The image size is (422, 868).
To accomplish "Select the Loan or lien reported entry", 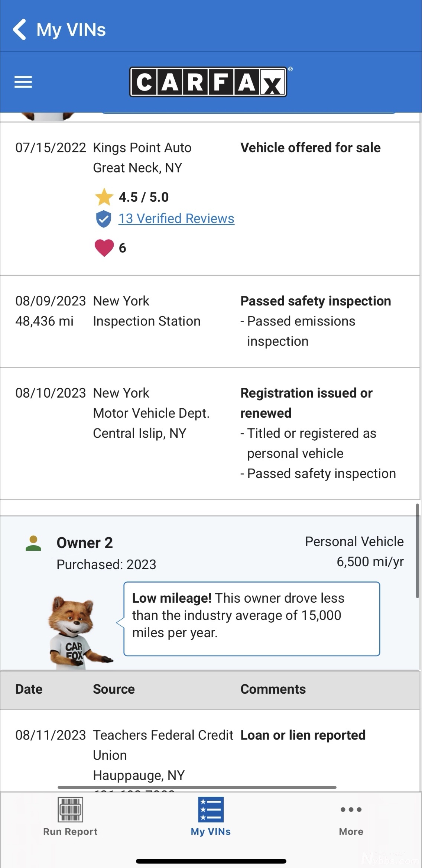I will pyautogui.click(x=303, y=735).
